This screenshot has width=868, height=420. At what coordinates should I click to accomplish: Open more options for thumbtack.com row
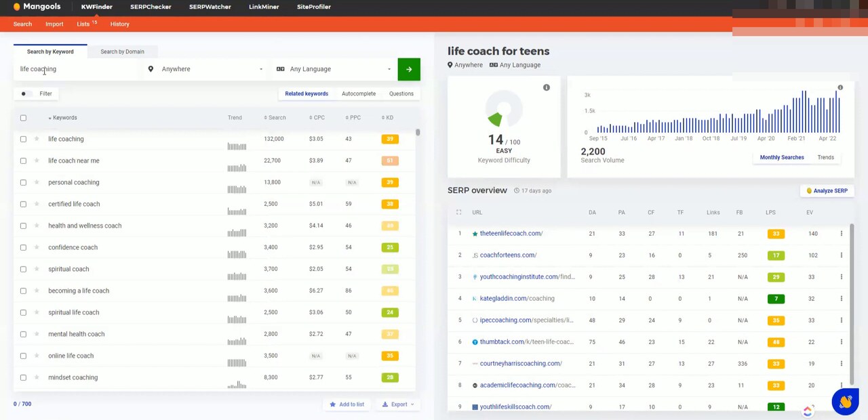[x=842, y=342]
